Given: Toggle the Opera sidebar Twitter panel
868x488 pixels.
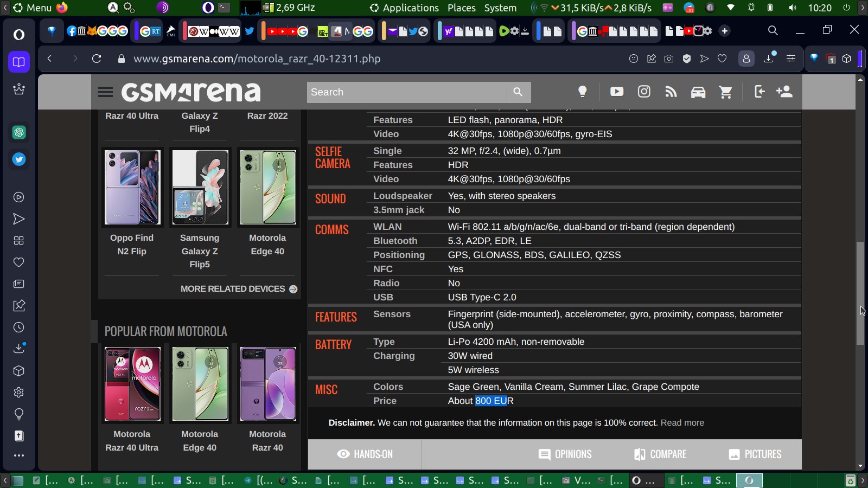Looking at the screenshot, I should click(x=19, y=159).
